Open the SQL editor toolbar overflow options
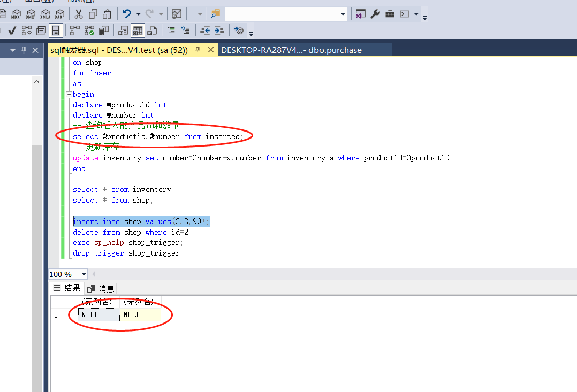This screenshot has width=577, height=392. click(x=252, y=34)
